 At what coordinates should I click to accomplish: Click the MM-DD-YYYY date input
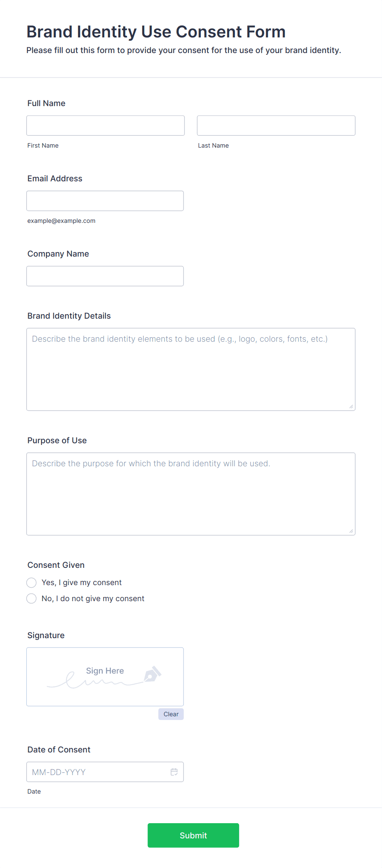105,772
